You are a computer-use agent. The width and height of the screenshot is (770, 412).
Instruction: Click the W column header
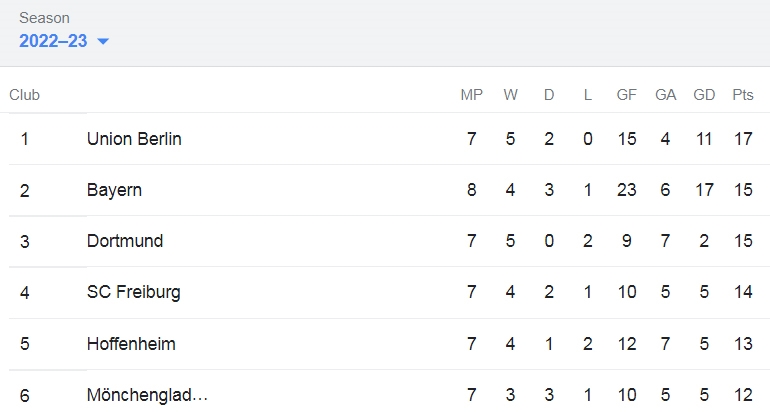(510, 95)
